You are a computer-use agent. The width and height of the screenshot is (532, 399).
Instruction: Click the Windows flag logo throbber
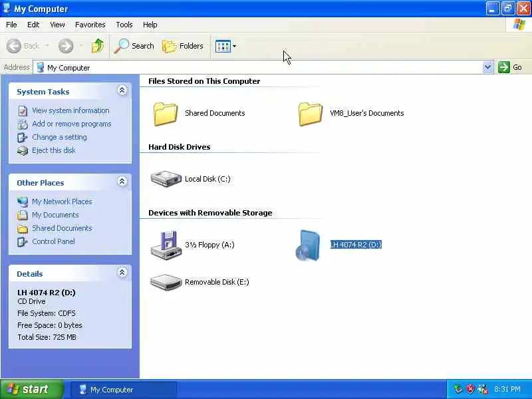click(x=519, y=25)
